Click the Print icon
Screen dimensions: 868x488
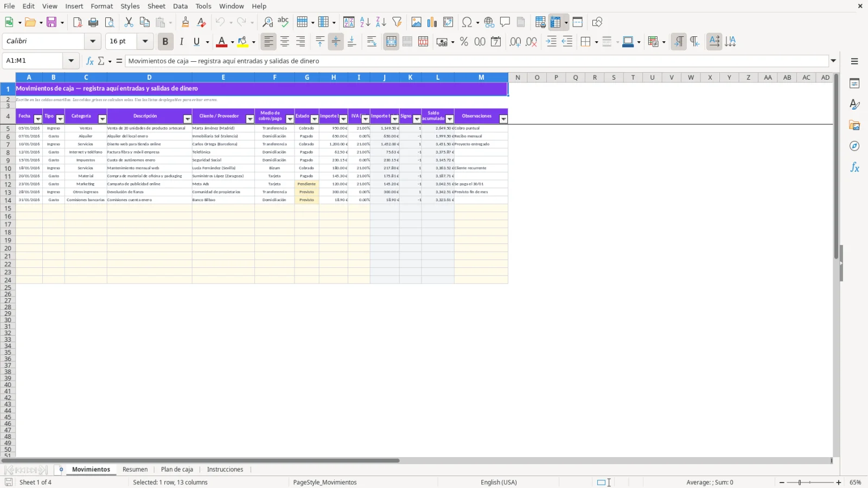click(93, 22)
